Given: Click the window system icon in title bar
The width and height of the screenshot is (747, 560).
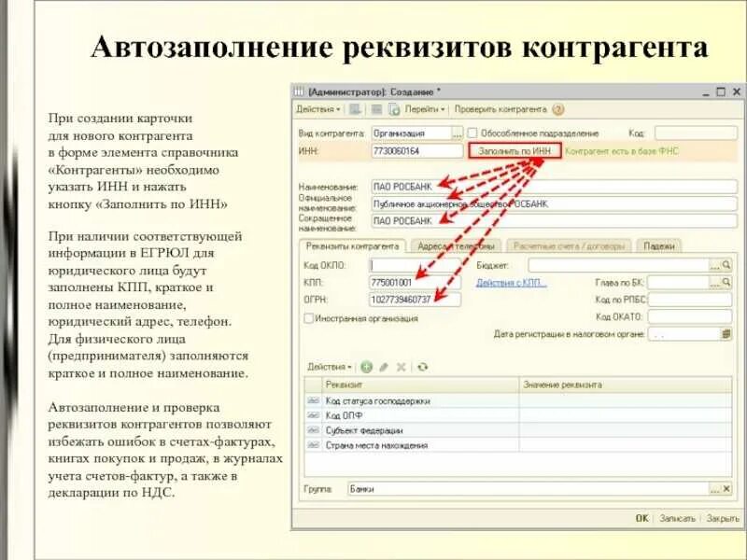Looking at the screenshot, I should (299, 91).
